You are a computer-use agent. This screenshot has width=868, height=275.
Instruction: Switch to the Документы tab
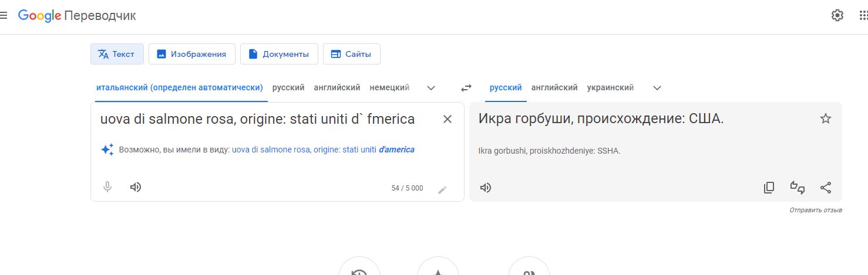click(279, 54)
